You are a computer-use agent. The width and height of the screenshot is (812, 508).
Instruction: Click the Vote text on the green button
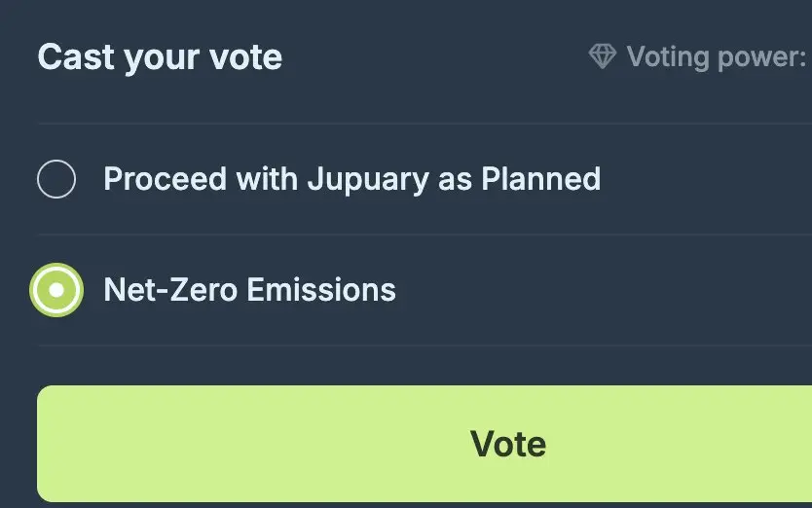pos(508,444)
